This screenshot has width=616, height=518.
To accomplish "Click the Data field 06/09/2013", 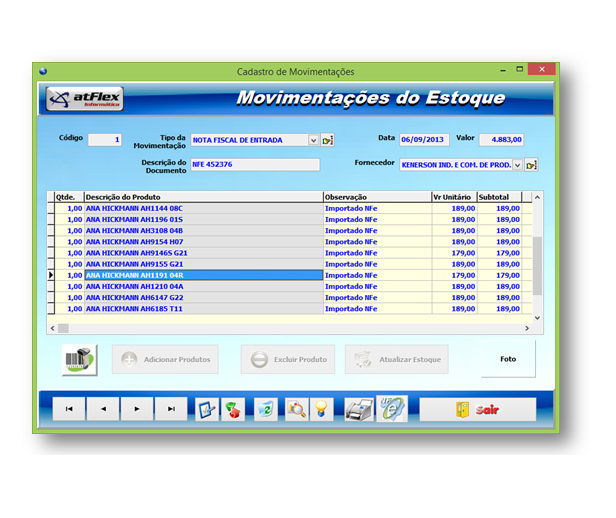I will (424, 140).
